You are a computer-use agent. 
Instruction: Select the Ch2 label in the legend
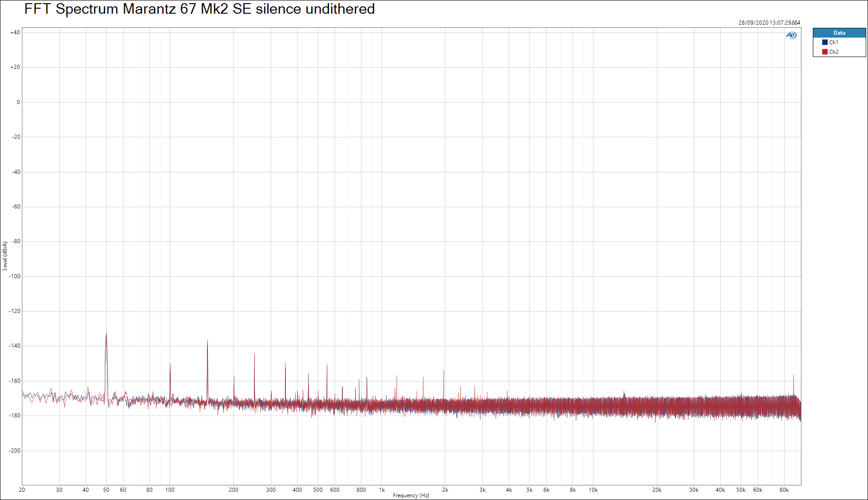(833, 52)
